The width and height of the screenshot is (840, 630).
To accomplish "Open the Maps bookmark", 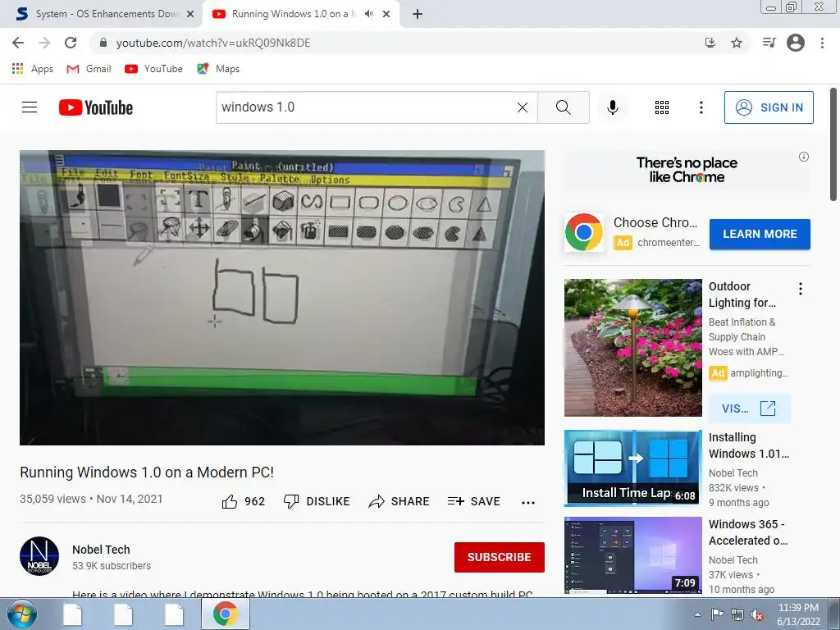I will (218, 69).
